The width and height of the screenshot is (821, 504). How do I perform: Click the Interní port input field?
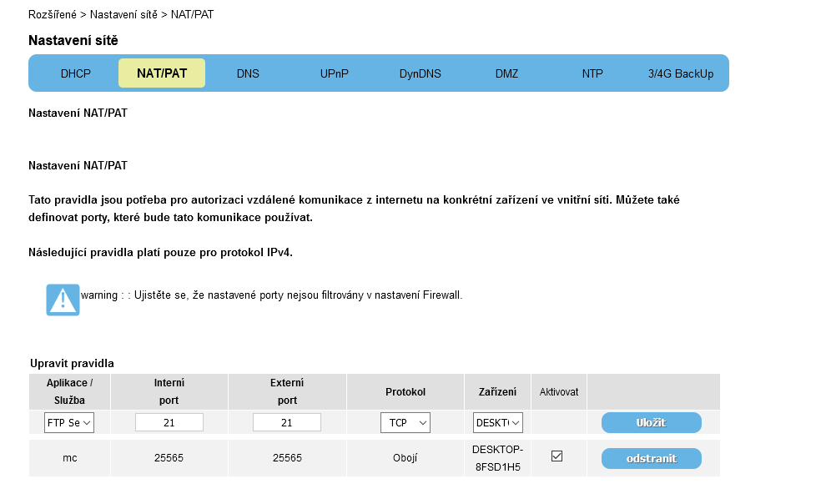click(169, 423)
